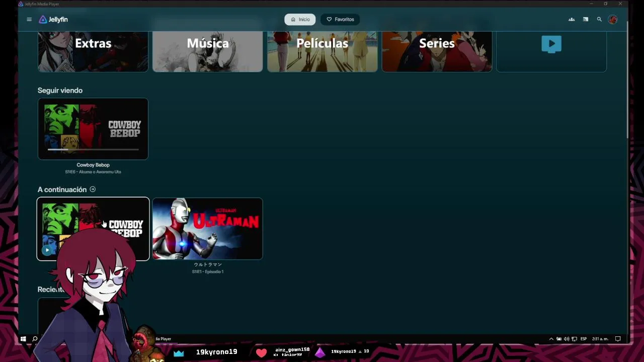Click the ウルトラマン series title

point(208,264)
